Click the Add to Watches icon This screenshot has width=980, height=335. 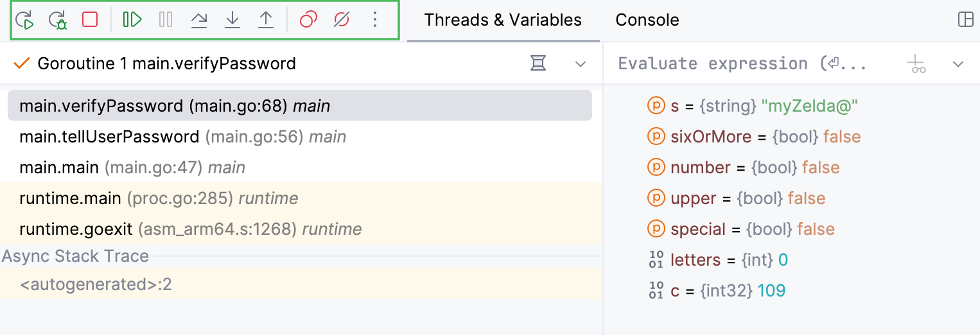(x=916, y=64)
